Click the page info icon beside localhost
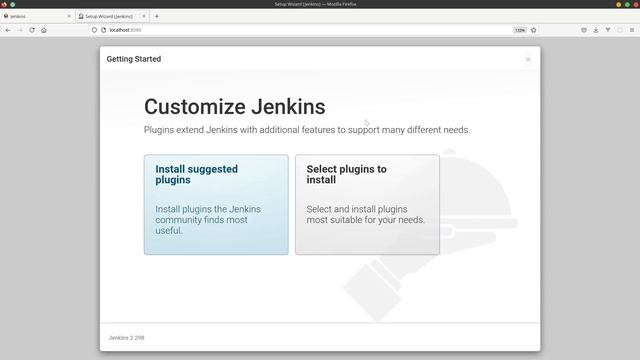Viewport: 640px width, 360px height. [104, 30]
